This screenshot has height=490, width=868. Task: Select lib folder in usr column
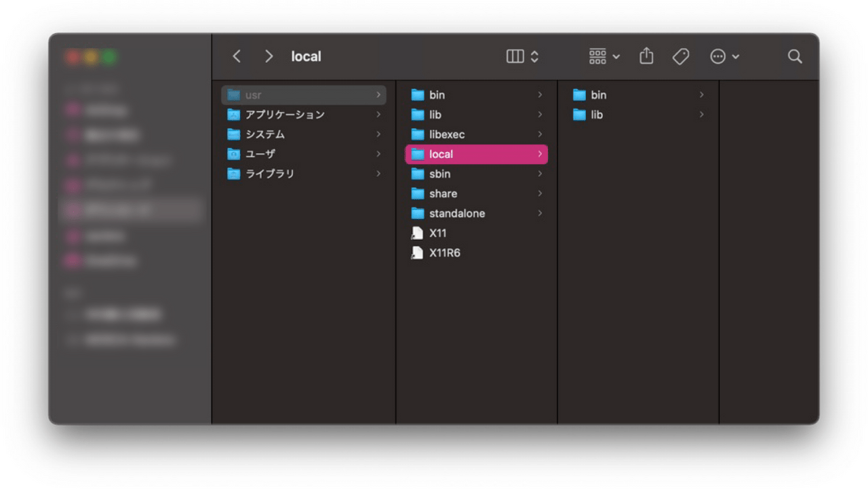pyautogui.click(x=476, y=115)
